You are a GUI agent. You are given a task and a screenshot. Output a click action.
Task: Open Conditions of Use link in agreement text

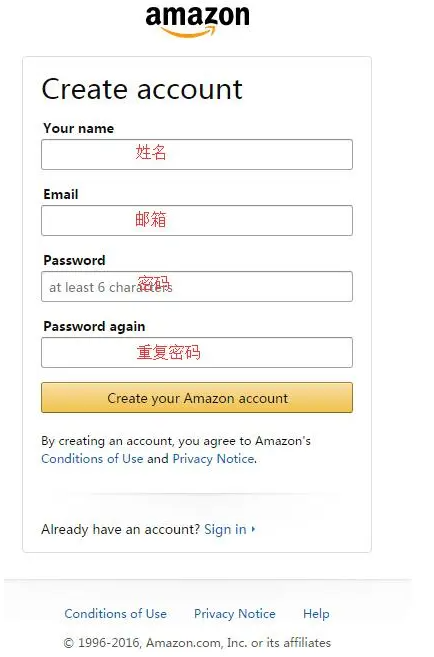coord(92,459)
